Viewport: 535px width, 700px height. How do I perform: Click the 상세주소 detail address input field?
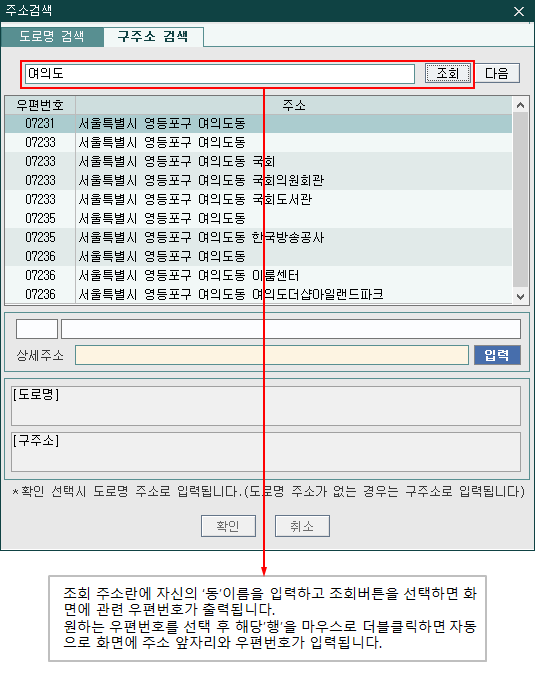coord(272,355)
